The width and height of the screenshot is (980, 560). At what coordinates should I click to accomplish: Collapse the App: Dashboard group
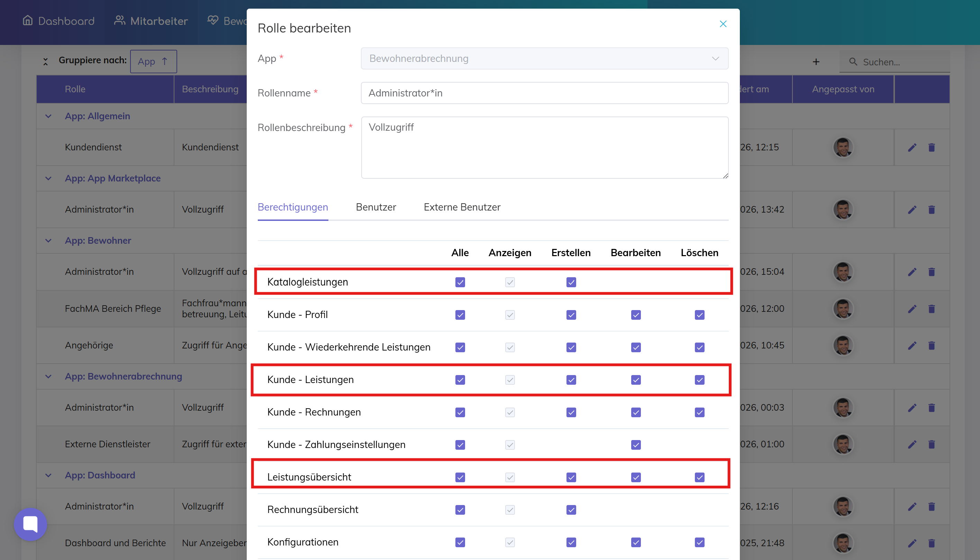point(48,475)
